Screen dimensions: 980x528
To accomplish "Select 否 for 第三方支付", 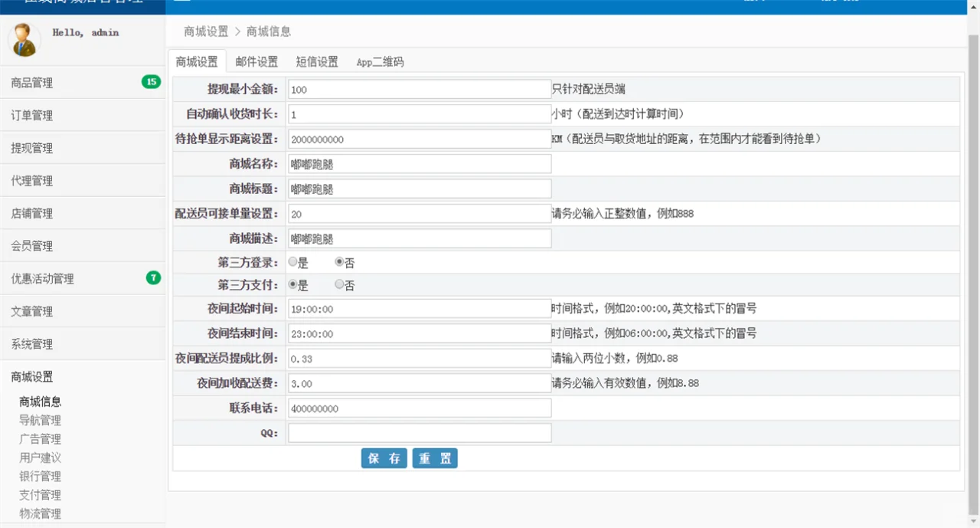I will tap(339, 284).
